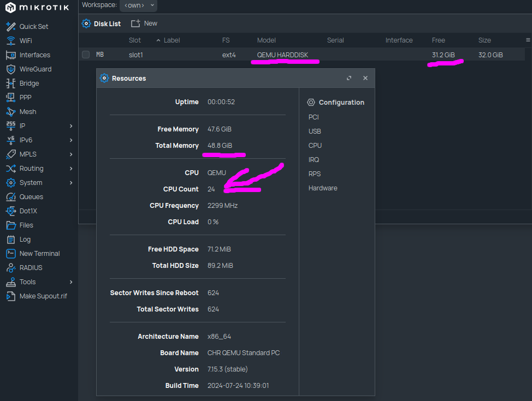This screenshot has width=532, height=401.
Task: Open Quick Set from the sidebar
Action: pos(33,26)
